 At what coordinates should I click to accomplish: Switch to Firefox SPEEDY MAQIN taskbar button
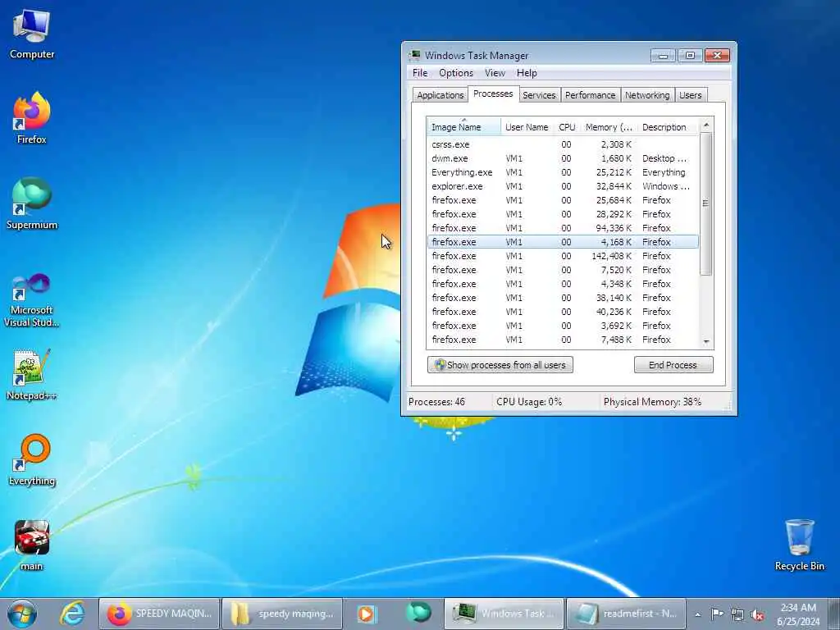[159, 614]
